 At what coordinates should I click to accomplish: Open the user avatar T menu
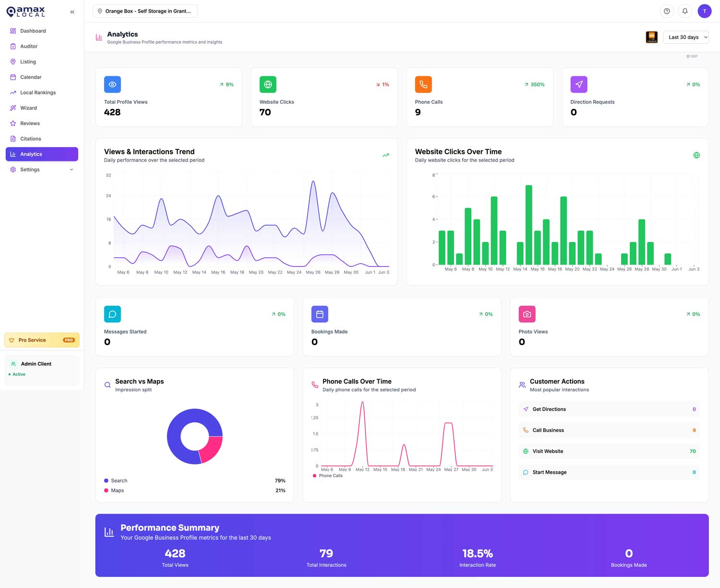click(704, 11)
